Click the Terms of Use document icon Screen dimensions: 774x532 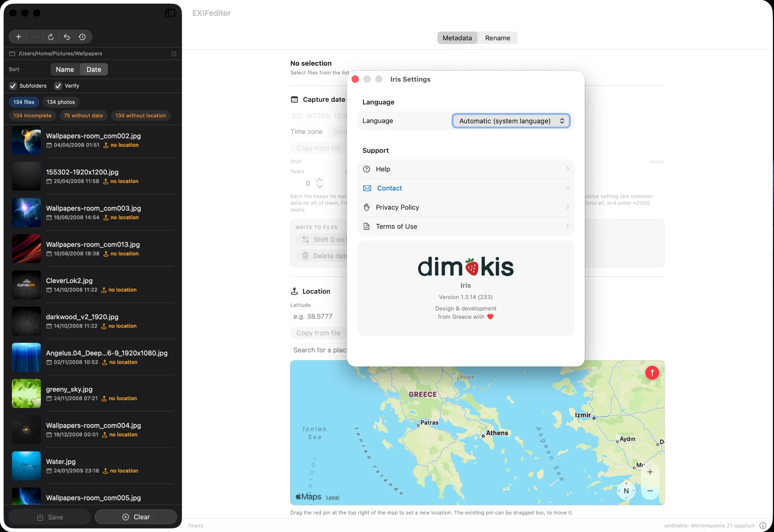[366, 226]
